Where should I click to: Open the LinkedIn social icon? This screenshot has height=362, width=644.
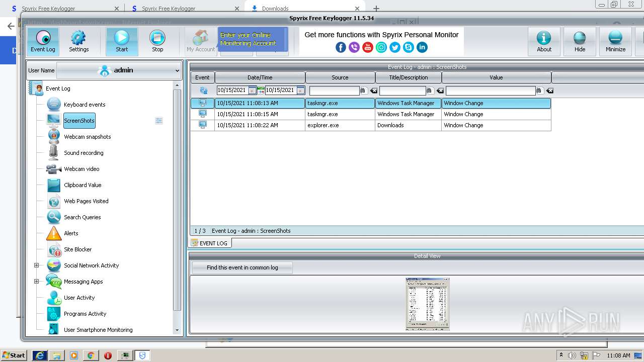pos(422,47)
